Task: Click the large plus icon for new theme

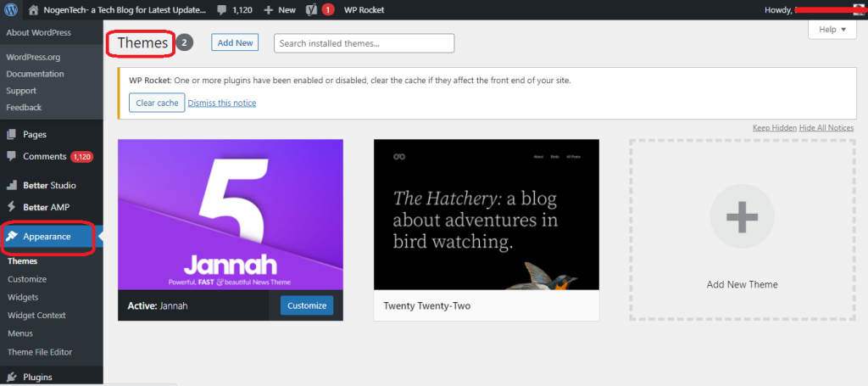Action: coord(742,216)
